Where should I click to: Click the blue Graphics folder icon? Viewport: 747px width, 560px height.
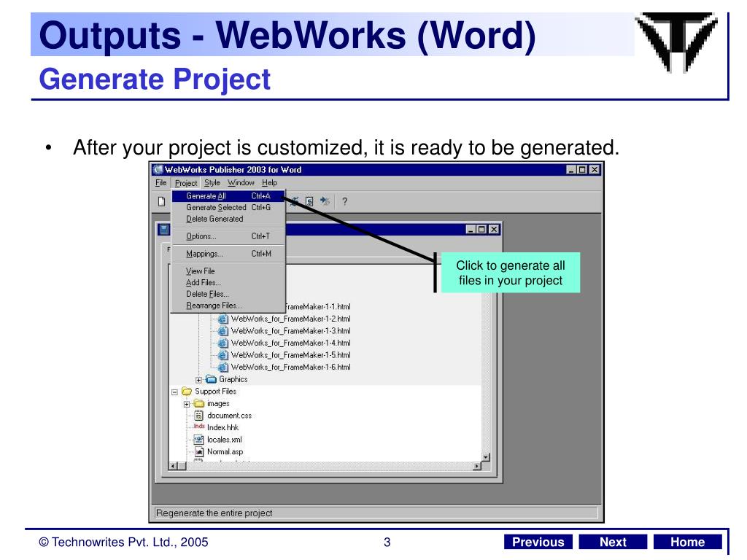coord(211,379)
